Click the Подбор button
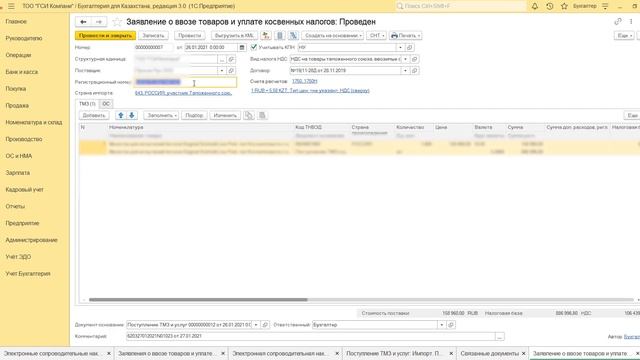The width and height of the screenshot is (640, 360). pyautogui.click(x=194, y=116)
